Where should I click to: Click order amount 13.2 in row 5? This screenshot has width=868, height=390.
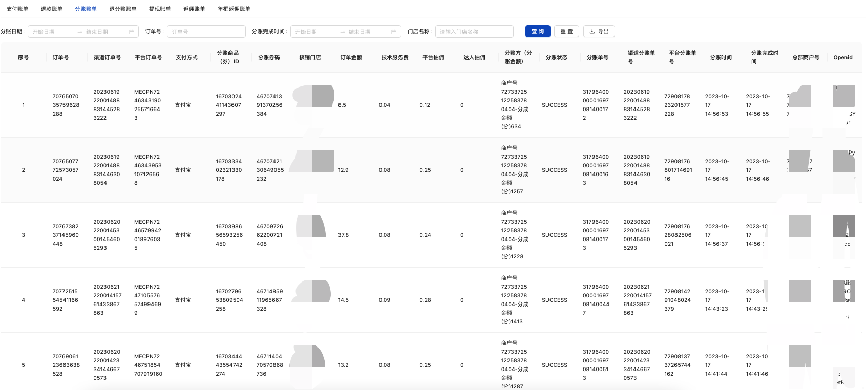(343, 365)
